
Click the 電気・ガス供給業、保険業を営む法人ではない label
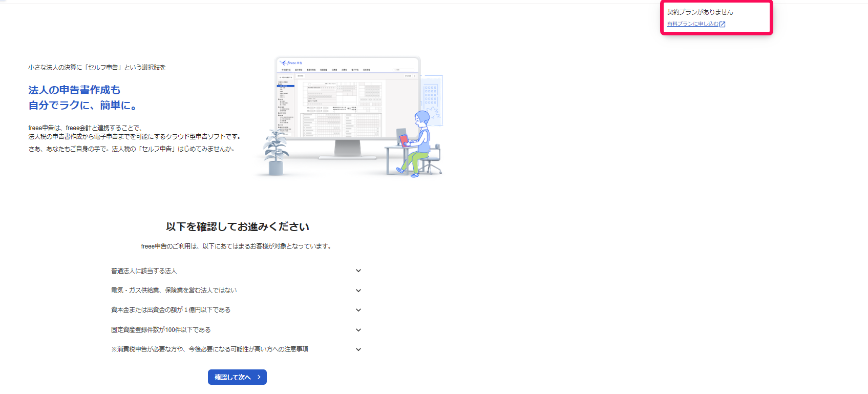pyautogui.click(x=174, y=291)
